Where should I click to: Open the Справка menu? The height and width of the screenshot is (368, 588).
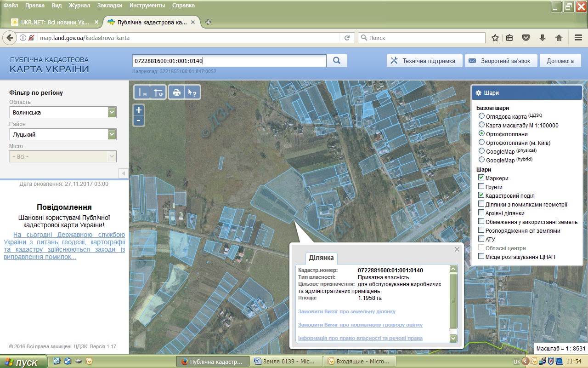click(183, 6)
